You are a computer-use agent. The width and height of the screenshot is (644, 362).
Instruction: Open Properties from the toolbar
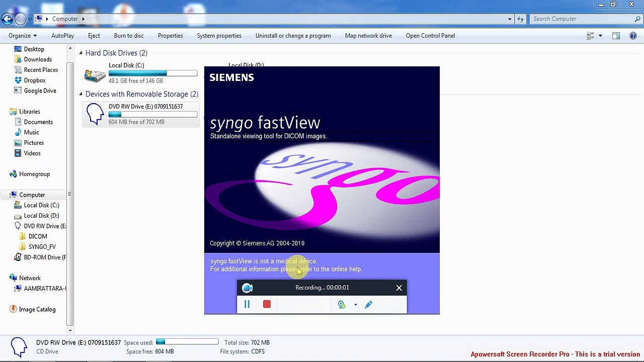point(170,36)
